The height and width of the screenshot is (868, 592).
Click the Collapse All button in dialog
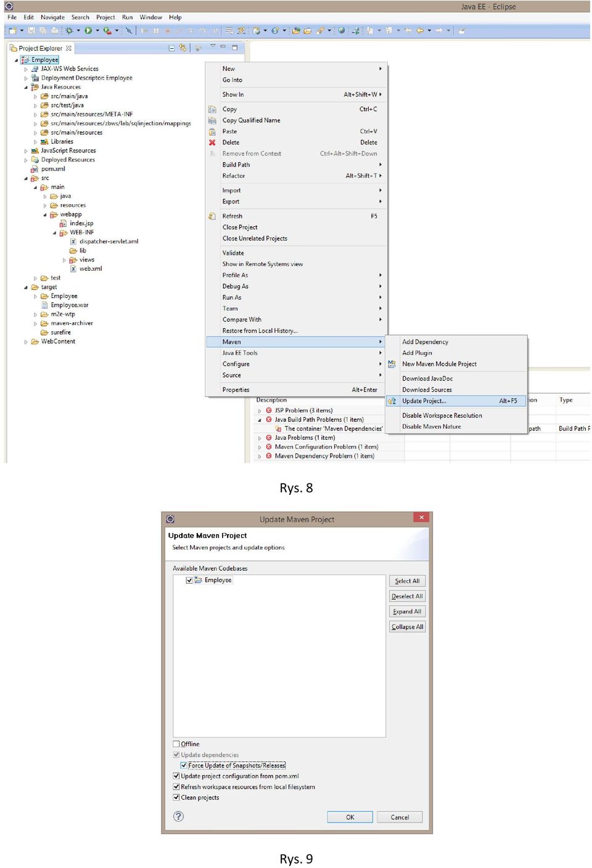[407, 627]
